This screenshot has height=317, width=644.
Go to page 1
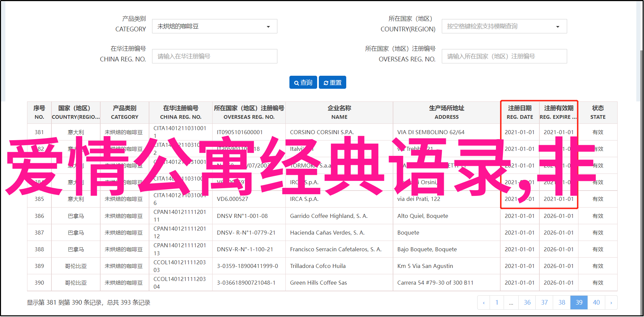497,303
